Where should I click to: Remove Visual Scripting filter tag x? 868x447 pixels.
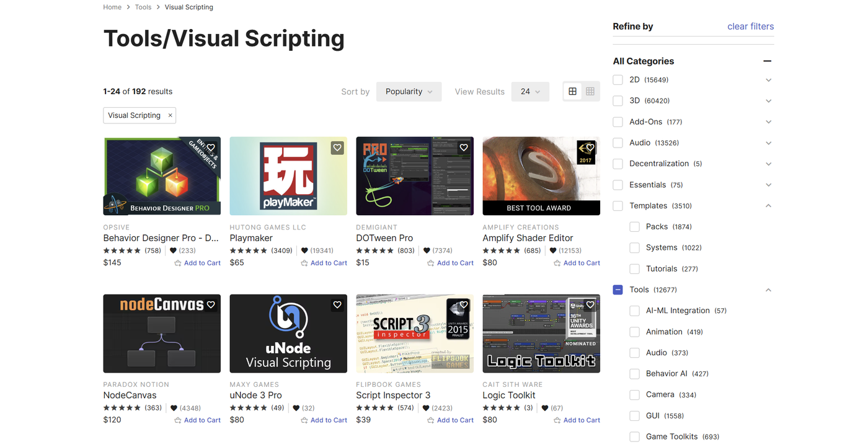coord(170,115)
